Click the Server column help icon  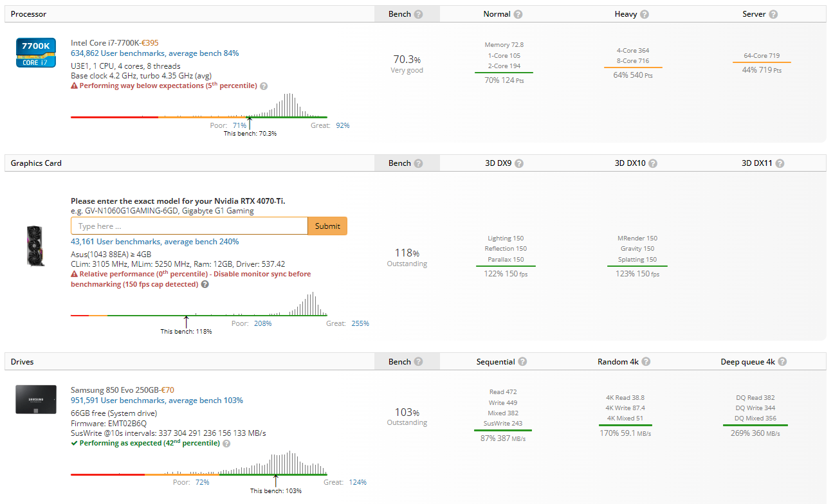(773, 14)
